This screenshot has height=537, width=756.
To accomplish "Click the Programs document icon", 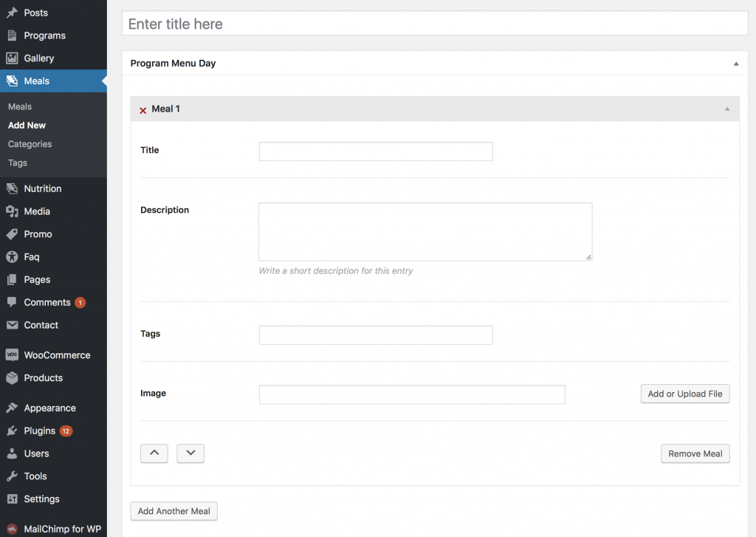I will [x=12, y=35].
